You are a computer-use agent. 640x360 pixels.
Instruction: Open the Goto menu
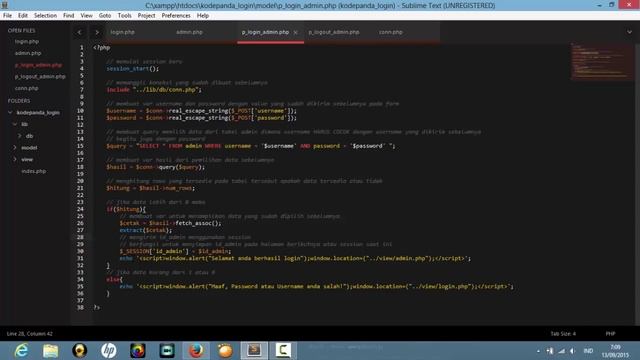[105, 16]
